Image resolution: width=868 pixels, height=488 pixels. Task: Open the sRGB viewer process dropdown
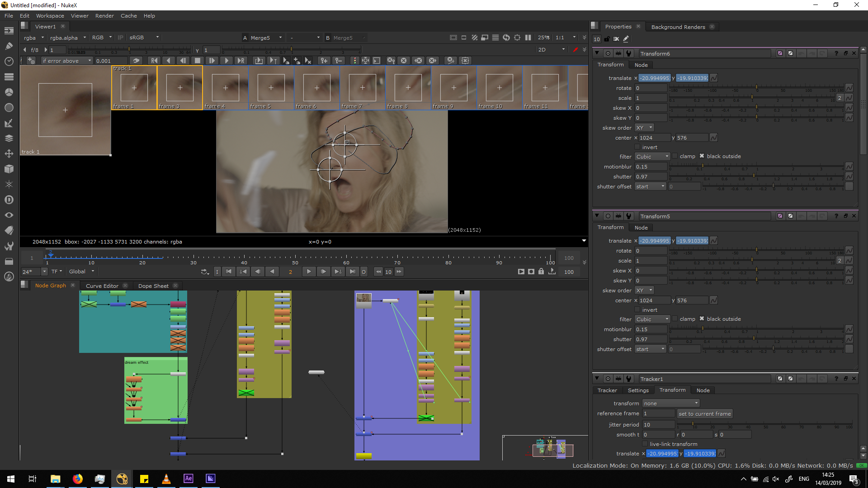tap(144, 38)
